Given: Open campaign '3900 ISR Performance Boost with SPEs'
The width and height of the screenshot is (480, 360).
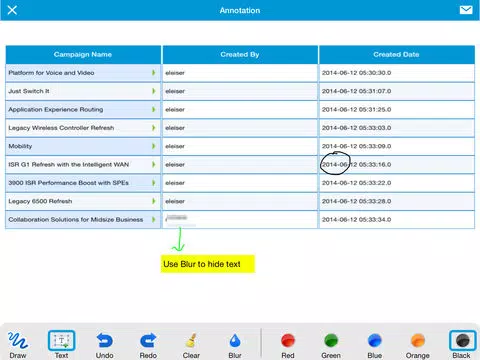Looking at the screenshot, I should [68, 183].
